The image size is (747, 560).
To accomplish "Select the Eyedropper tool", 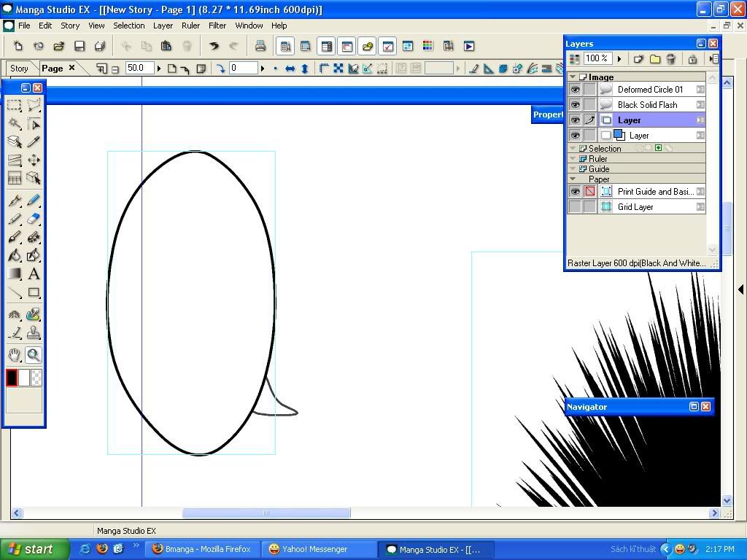I will (34, 142).
